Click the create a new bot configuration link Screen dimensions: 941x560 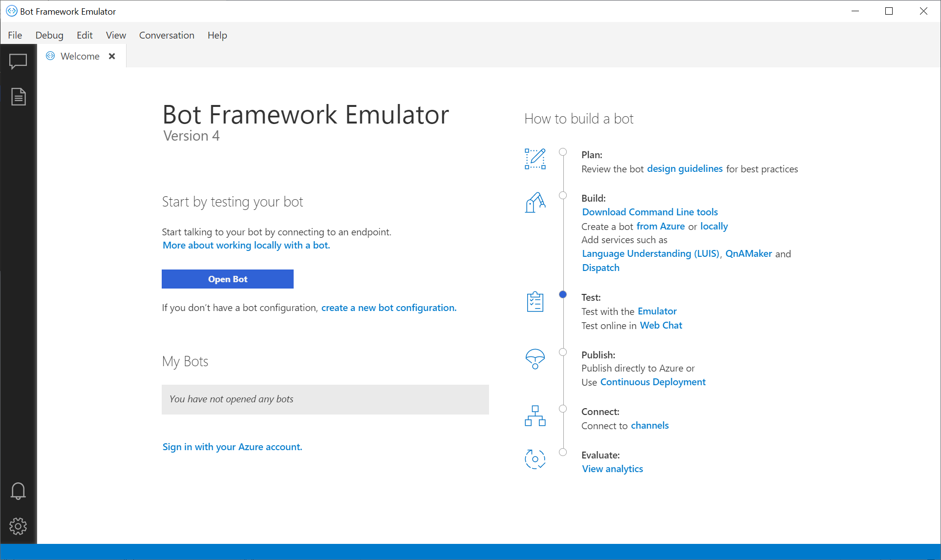pos(389,307)
